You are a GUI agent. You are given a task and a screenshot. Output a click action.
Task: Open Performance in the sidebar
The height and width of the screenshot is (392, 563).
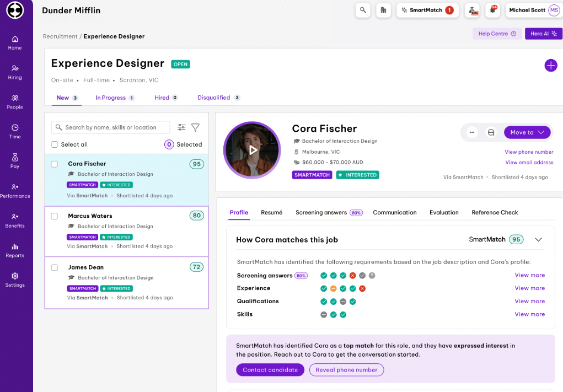15,191
